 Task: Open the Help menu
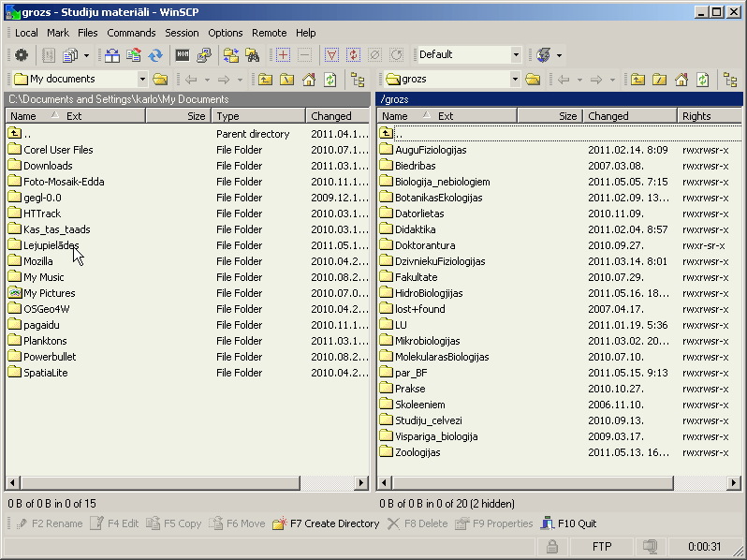pyautogui.click(x=305, y=33)
